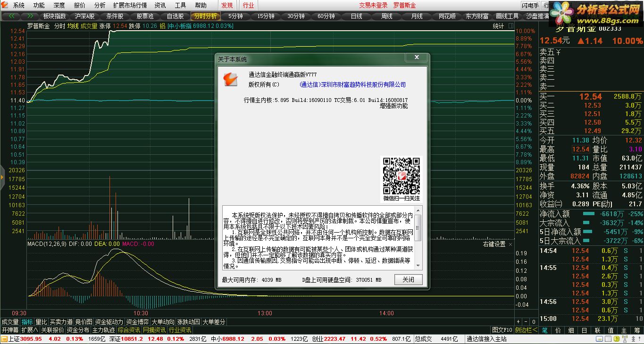Open the 深度 menu

59,5
